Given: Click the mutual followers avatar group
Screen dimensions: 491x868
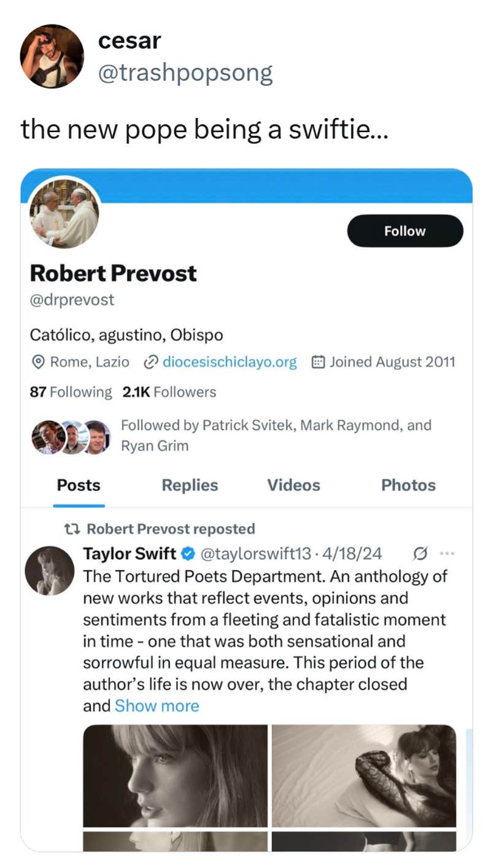Looking at the screenshot, I should click(x=71, y=437).
